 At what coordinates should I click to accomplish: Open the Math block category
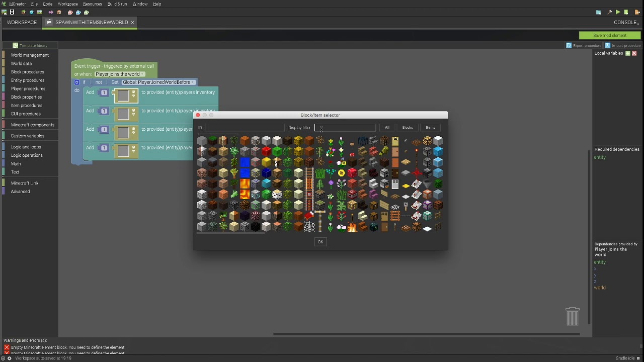point(16,163)
